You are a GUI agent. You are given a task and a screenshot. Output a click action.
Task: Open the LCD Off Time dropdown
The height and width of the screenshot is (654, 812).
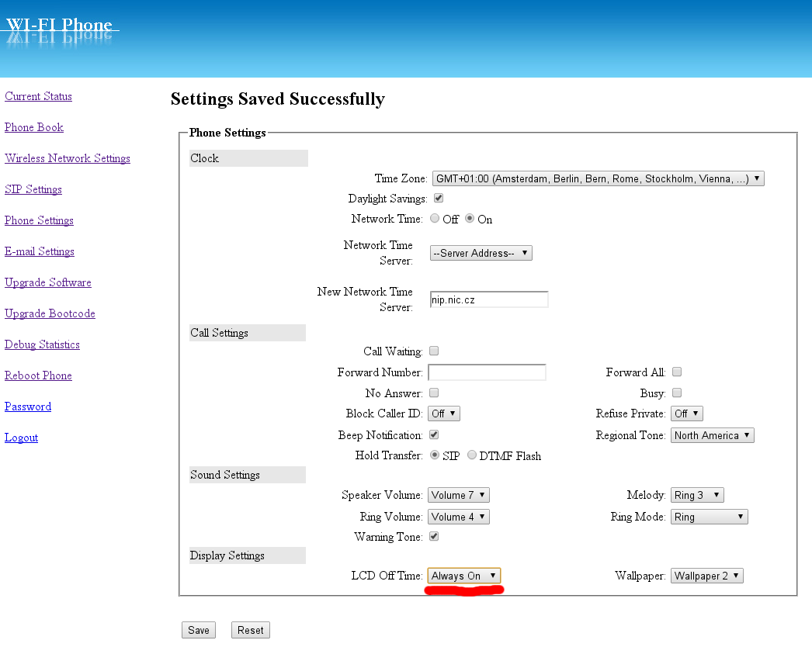coord(464,576)
